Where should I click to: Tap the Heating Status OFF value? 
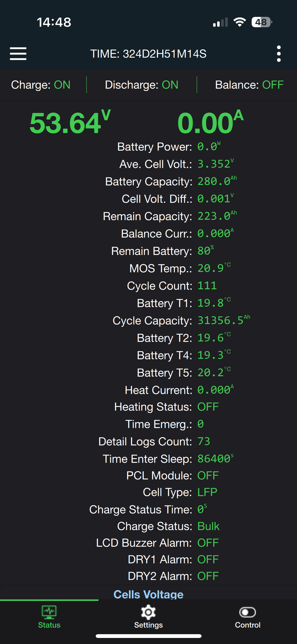click(208, 407)
